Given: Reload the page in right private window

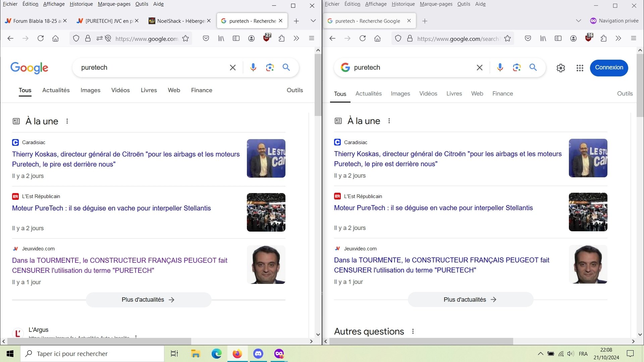Looking at the screenshot, I should 363,39.
